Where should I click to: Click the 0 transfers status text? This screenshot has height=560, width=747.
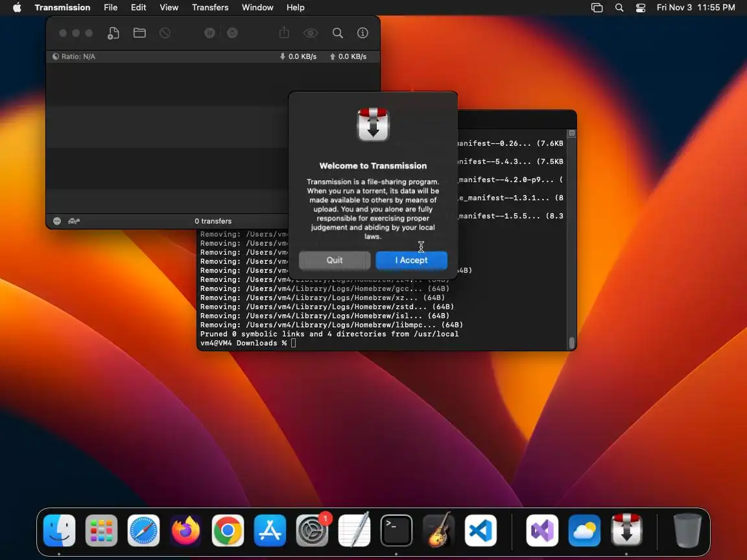(x=213, y=221)
